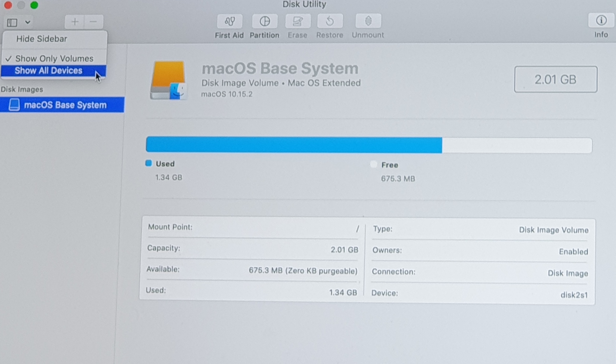This screenshot has height=364, width=616.
Task: Click the Restore toolbar icon
Action: pos(330,21)
